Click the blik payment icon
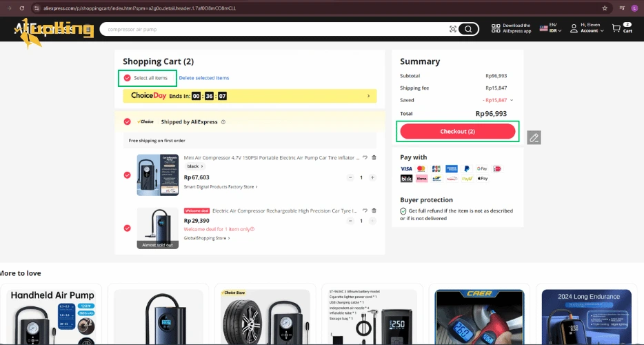This screenshot has height=345, width=644. pyautogui.click(x=406, y=179)
